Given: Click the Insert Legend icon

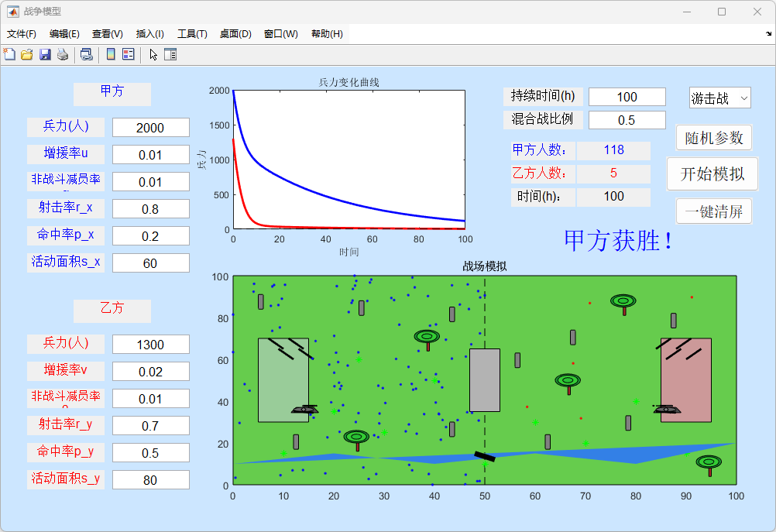Looking at the screenshot, I should pos(129,54).
